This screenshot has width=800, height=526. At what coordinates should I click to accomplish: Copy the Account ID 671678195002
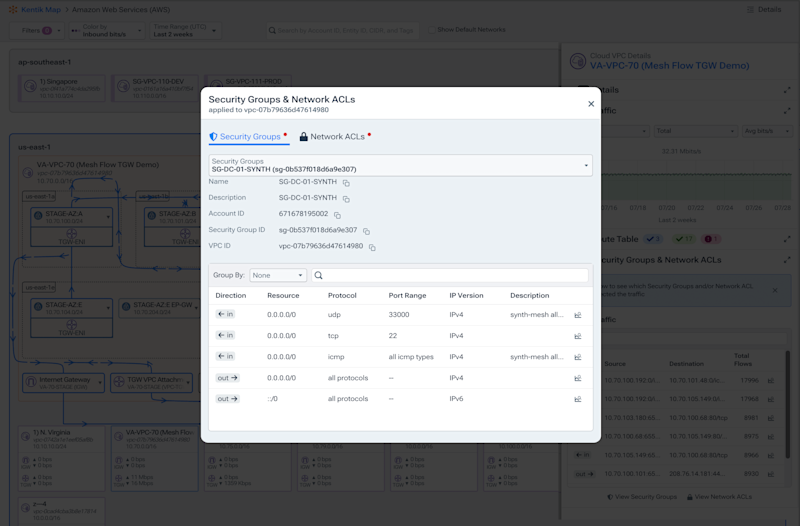pos(337,215)
